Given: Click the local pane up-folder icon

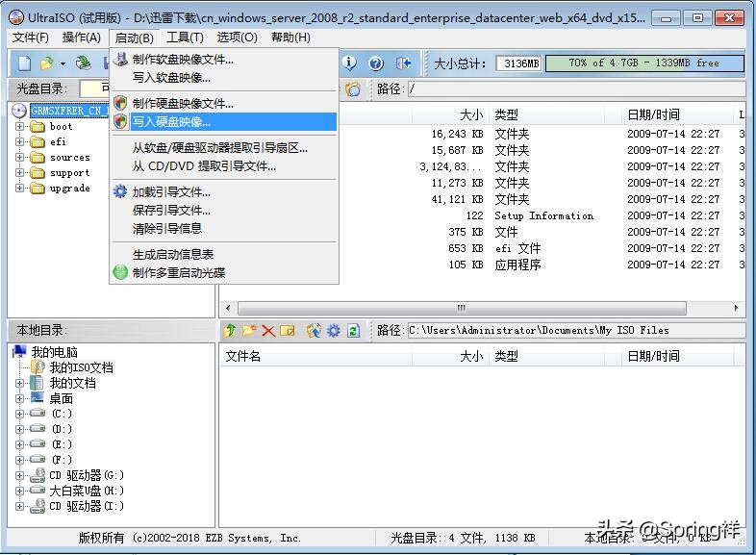Looking at the screenshot, I should pos(230,330).
